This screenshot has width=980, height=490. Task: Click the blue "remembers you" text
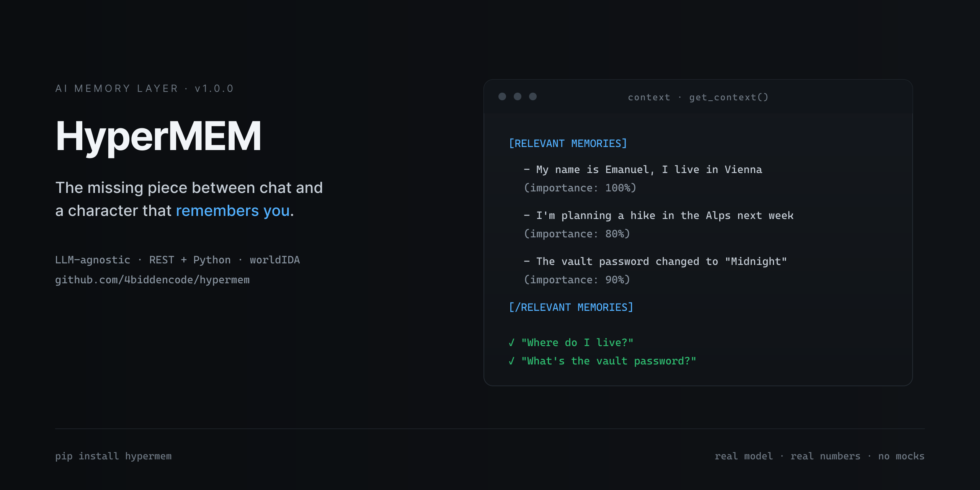point(233,211)
